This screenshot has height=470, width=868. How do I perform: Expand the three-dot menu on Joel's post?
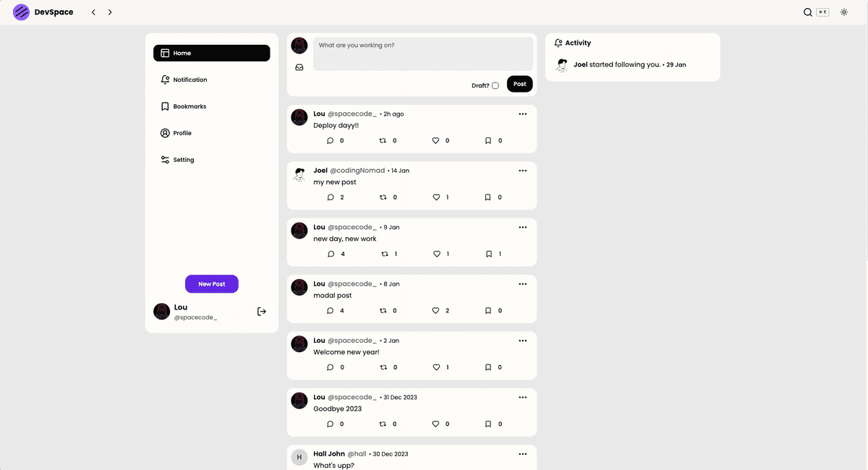click(x=523, y=171)
